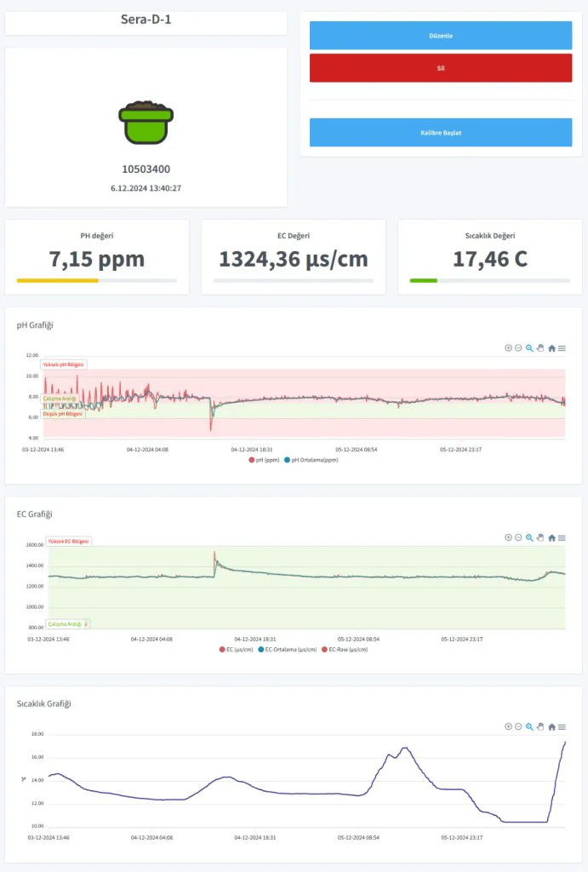The width and height of the screenshot is (588, 872).
Task: Start calibration with Kalibre Başlat button
Action: click(441, 133)
